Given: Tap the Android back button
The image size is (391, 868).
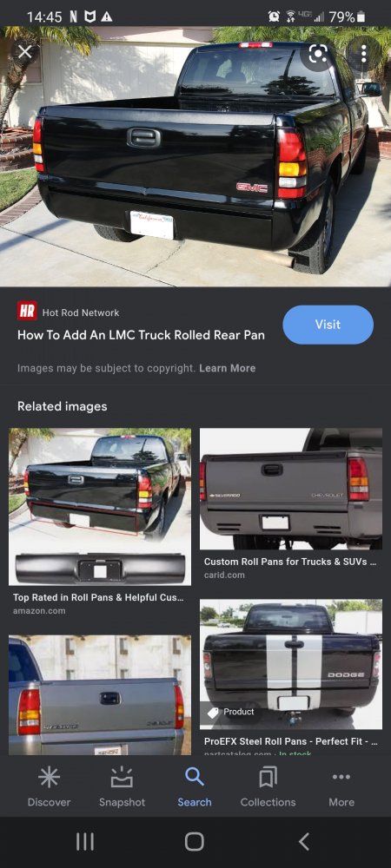Looking at the screenshot, I should pos(303,842).
